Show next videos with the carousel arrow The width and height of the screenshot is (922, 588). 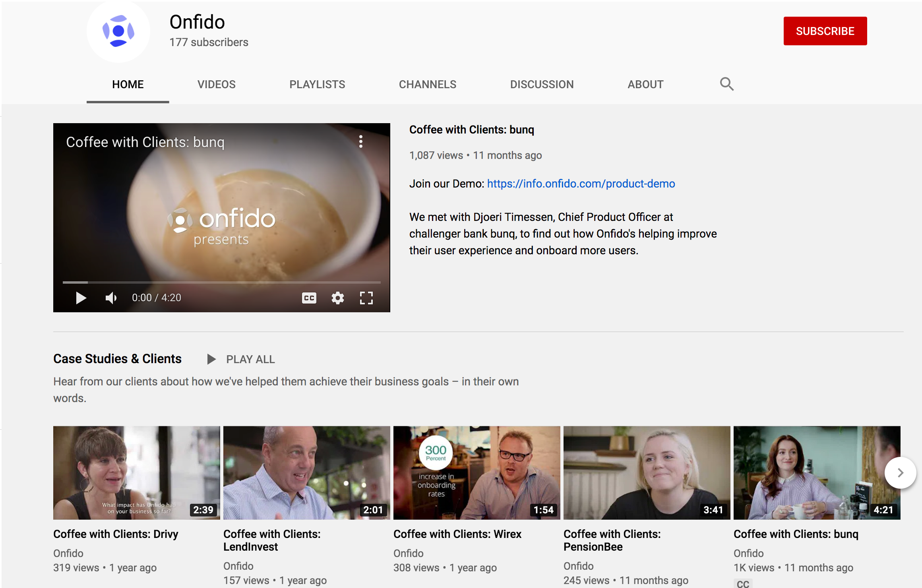point(901,473)
